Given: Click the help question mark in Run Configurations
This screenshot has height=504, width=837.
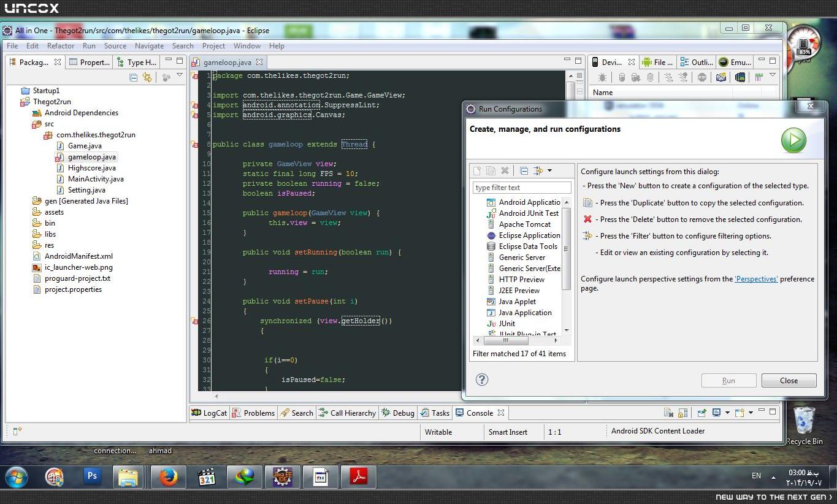Looking at the screenshot, I should point(482,380).
